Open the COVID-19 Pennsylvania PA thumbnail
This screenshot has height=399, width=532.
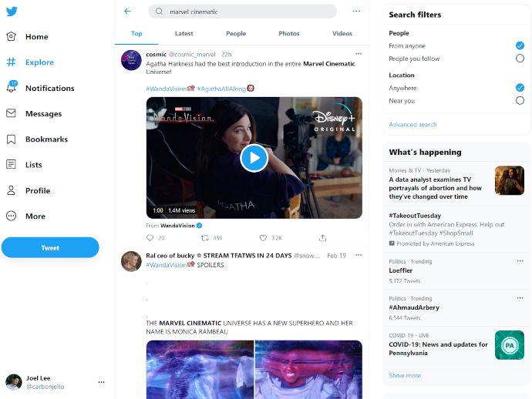510,345
